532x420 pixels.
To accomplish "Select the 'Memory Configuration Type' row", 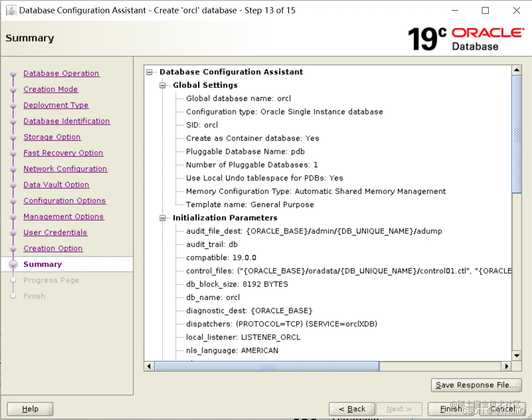I will 316,191.
